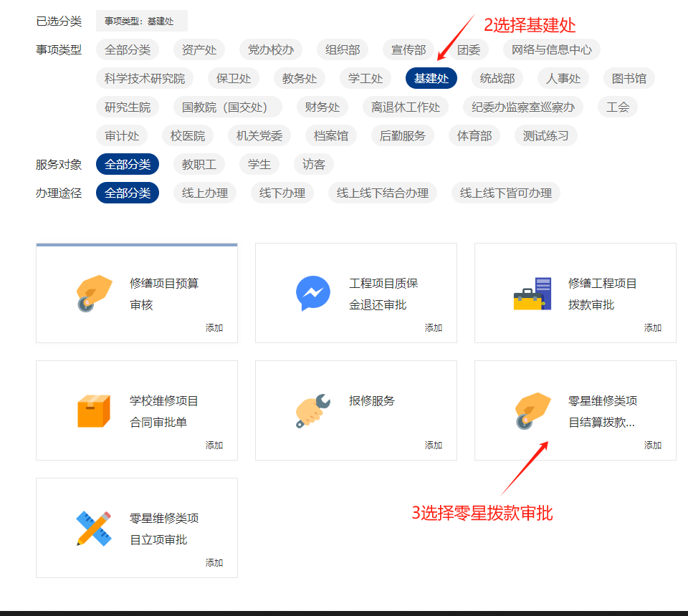
Task: Select the 线上办理 handling method filter
Action: 205,193
